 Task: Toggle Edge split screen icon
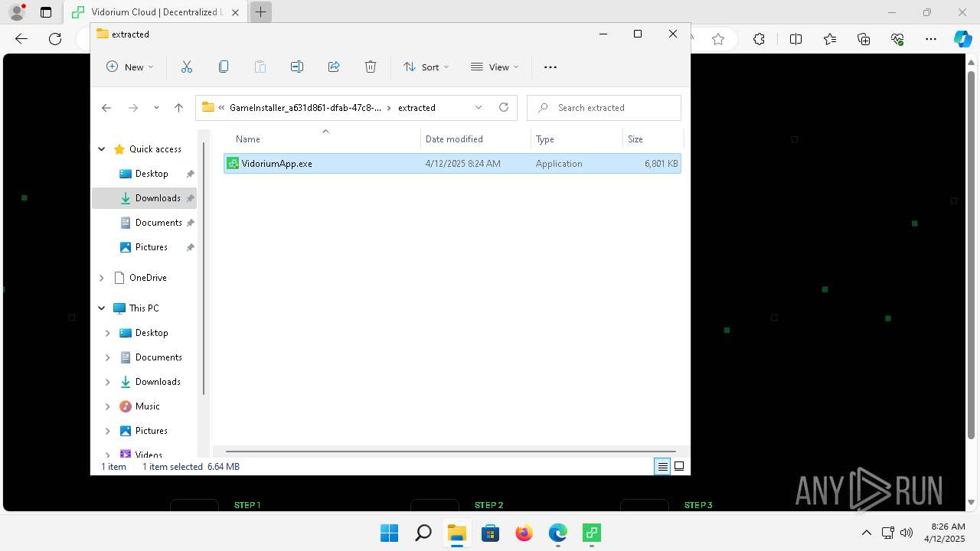[795, 39]
